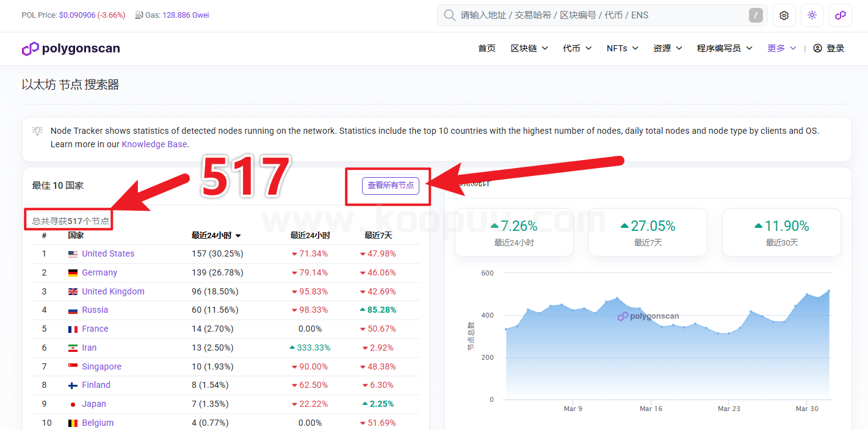Click the polygonscan logo

click(71, 49)
